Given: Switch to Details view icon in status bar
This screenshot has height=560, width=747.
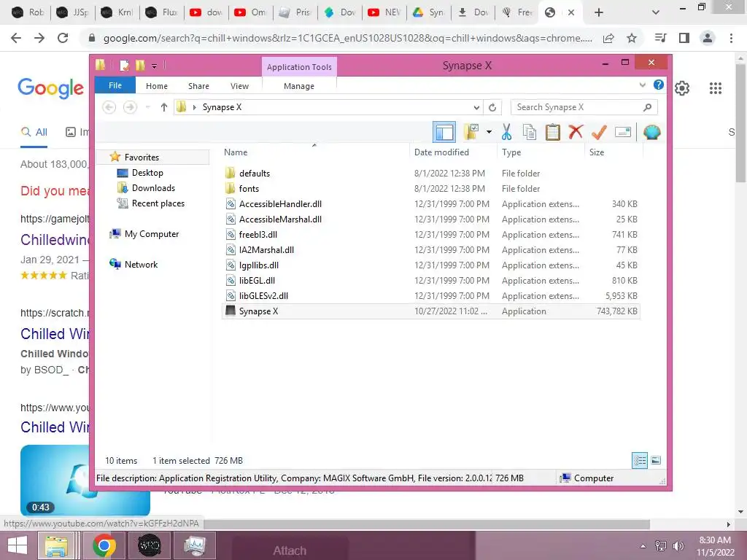Looking at the screenshot, I should point(640,460).
